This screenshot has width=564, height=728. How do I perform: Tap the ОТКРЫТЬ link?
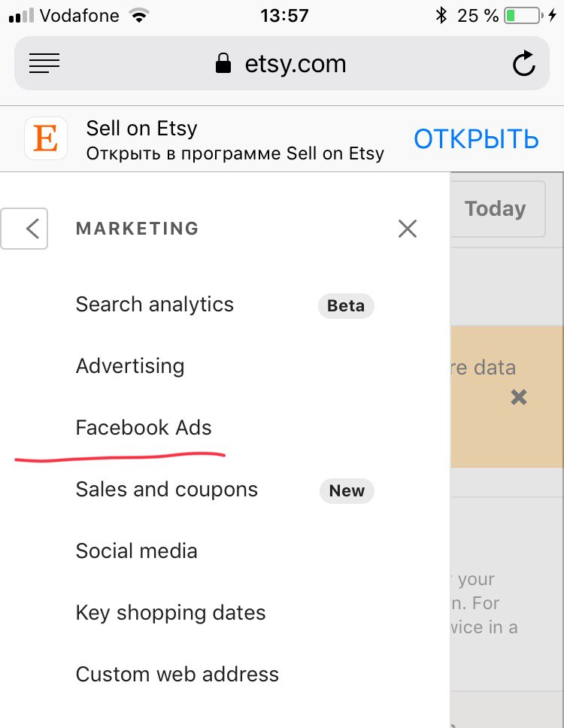click(476, 139)
